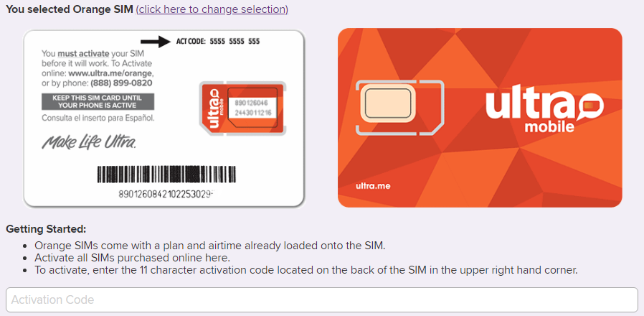Click the 'Getting Started:' heading
This screenshot has height=316, width=644.
(x=46, y=229)
